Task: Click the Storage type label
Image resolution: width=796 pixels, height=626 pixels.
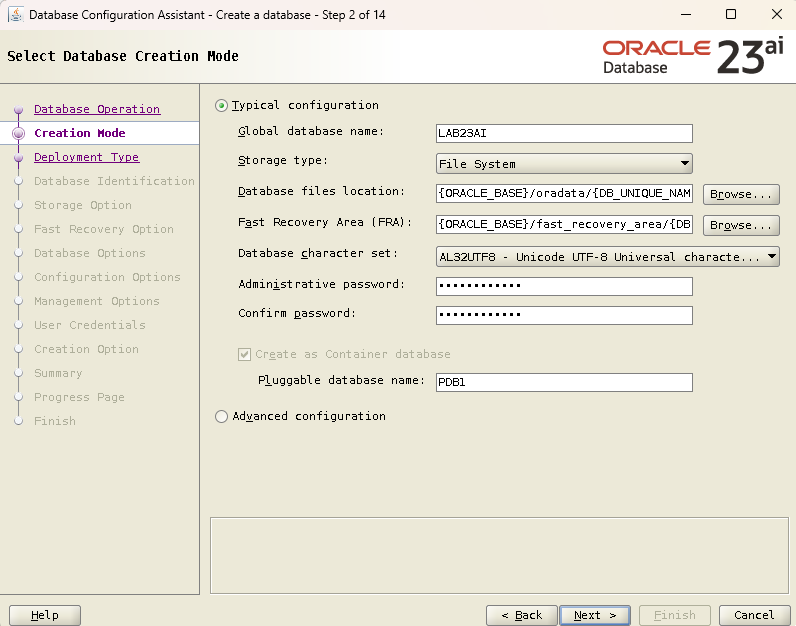Action: tap(283, 160)
